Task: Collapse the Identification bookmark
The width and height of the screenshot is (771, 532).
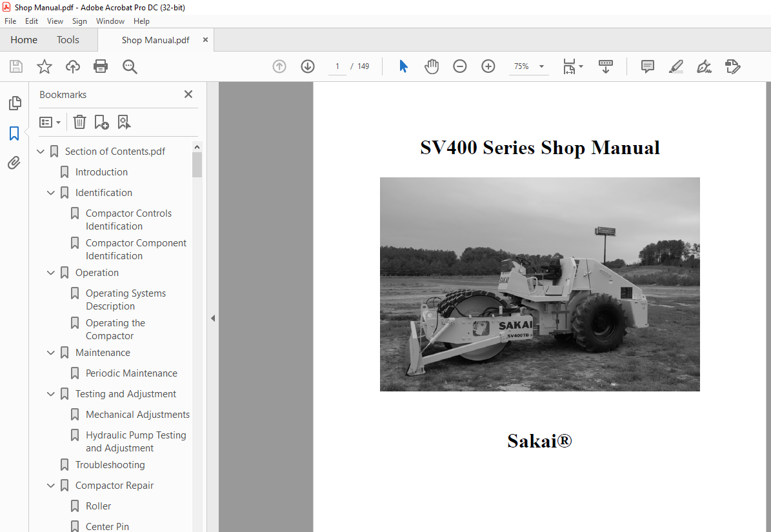Action: (50, 193)
